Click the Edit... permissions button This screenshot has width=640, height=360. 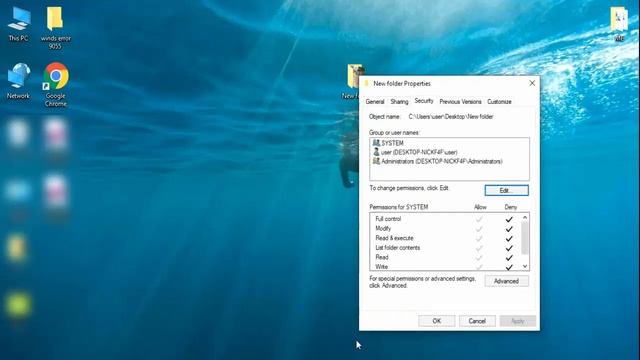click(x=506, y=190)
